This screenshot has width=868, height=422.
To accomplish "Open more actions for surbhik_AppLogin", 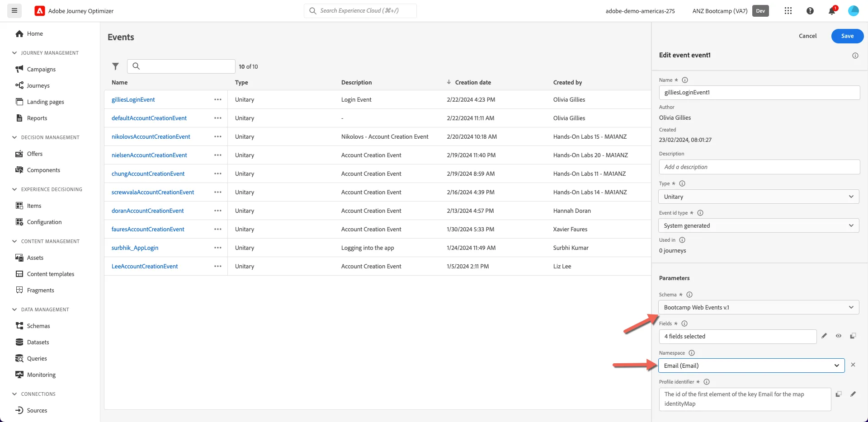I will [x=218, y=248].
